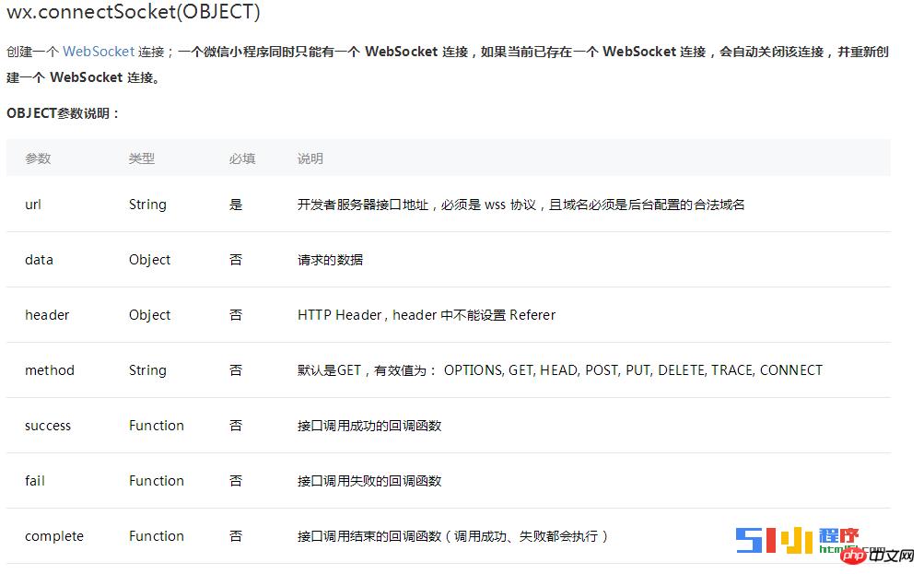Click the wx.connectSocket(OBJECT) heading
This screenshot has height=574, width=924.
133,13
